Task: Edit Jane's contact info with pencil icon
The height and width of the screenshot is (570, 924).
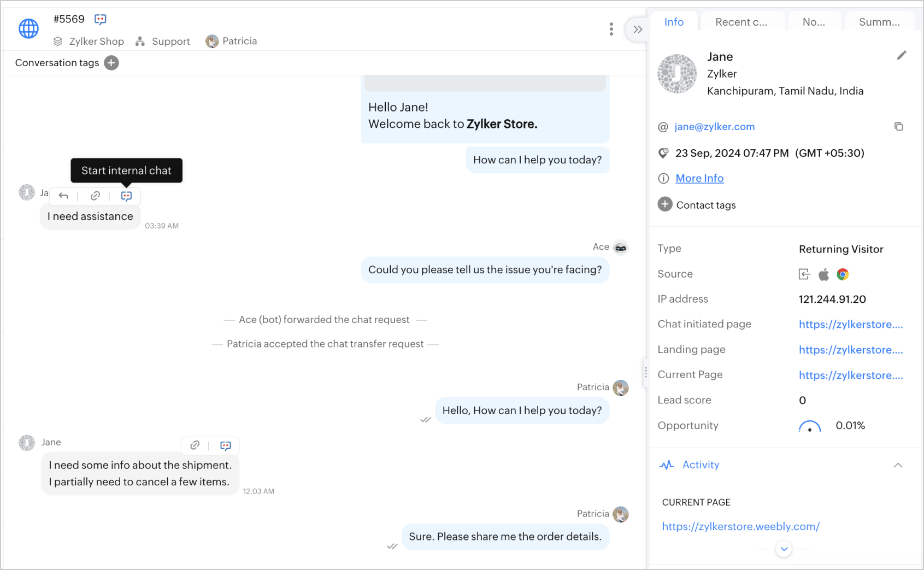Action: point(901,55)
